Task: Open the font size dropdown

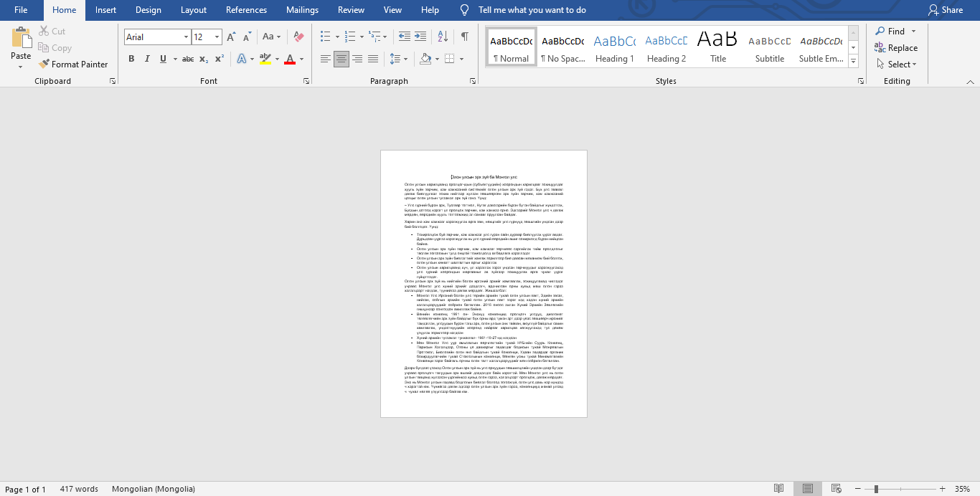Action: 217,37
